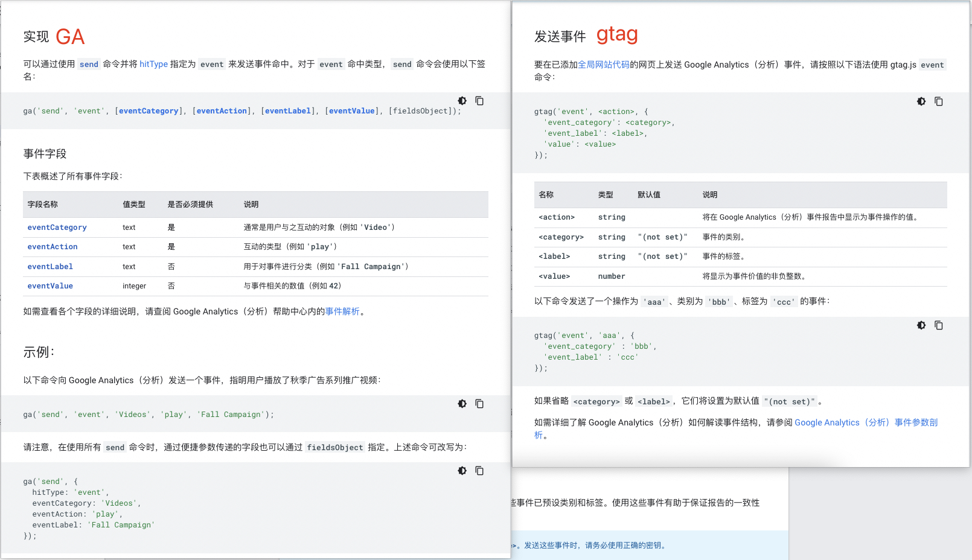Click the hitType link near the top
The image size is (972, 560).
coord(153,64)
